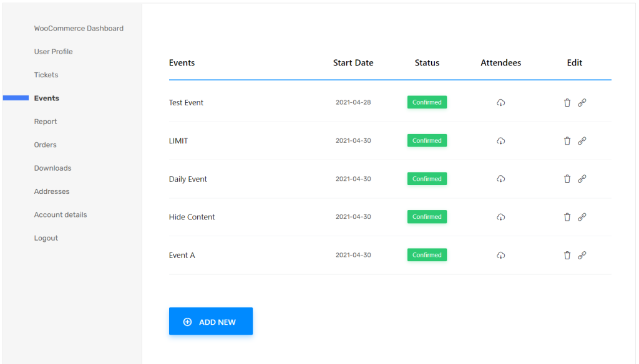Viewport: 639px width, 364px height.
Task: Download attendees for Test Event
Action: pyautogui.click(x=500, y=102)
